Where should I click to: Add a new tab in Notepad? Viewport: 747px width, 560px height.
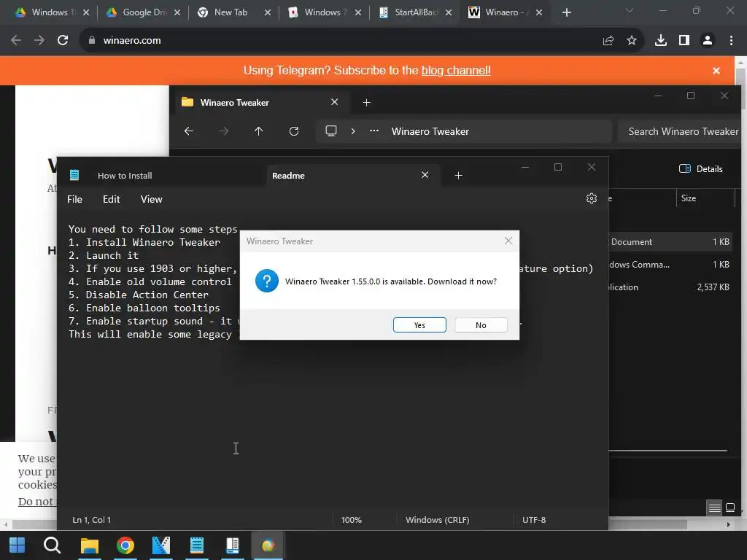[458, 176]
